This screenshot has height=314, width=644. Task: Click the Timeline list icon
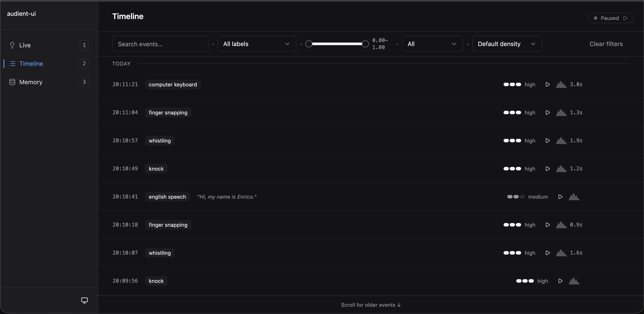click(x=12, y=64)
